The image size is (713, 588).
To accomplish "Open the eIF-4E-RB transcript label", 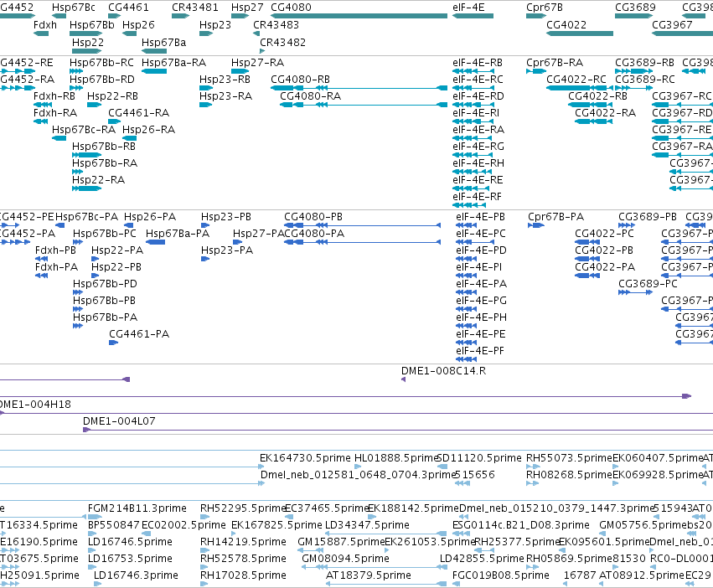I will coord(478,63).
